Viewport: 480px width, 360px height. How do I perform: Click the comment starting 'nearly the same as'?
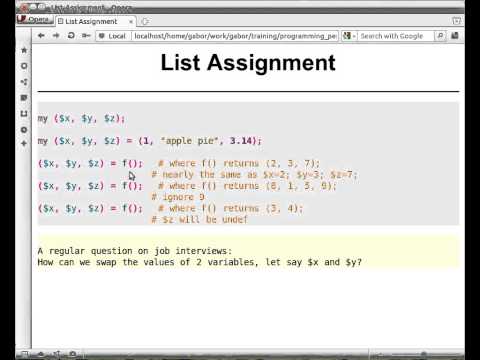[x=254, y=175]
